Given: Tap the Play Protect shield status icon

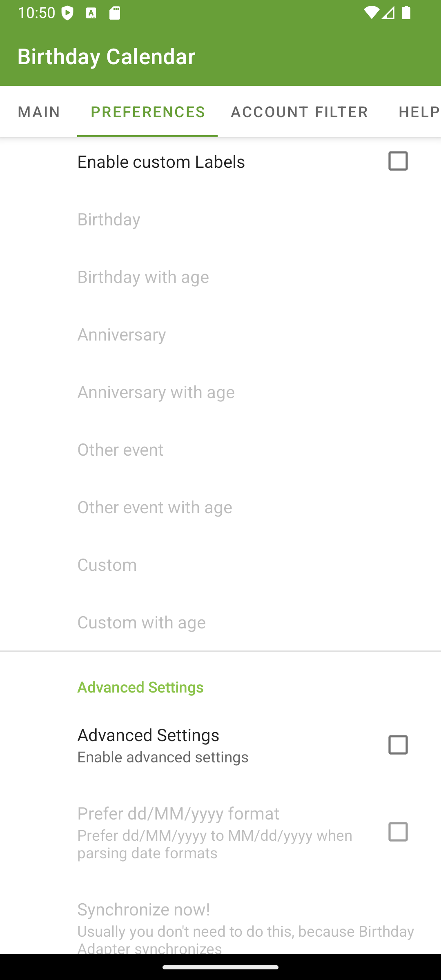Looking at the screenshot, I should click(x=68, y=13).
